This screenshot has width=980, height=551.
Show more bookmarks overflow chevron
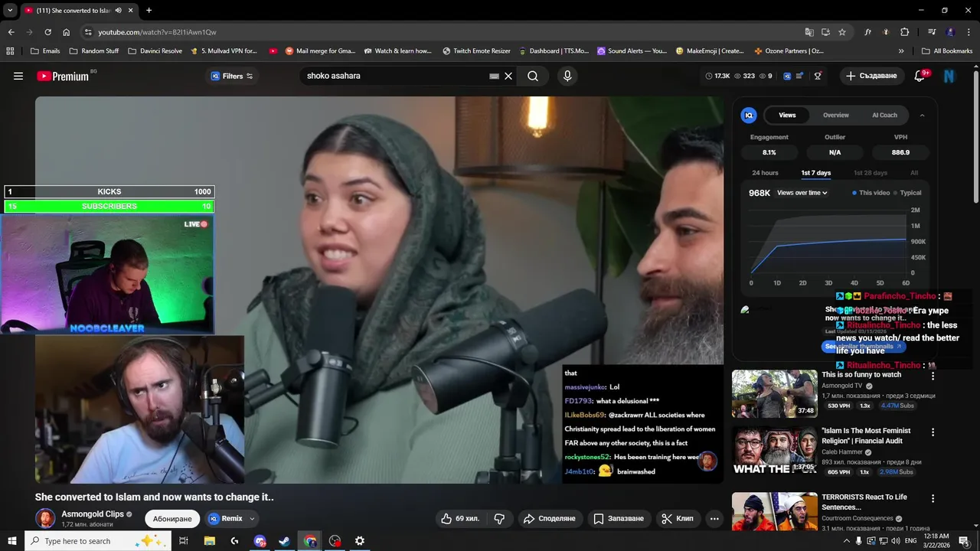pos(900,51)
